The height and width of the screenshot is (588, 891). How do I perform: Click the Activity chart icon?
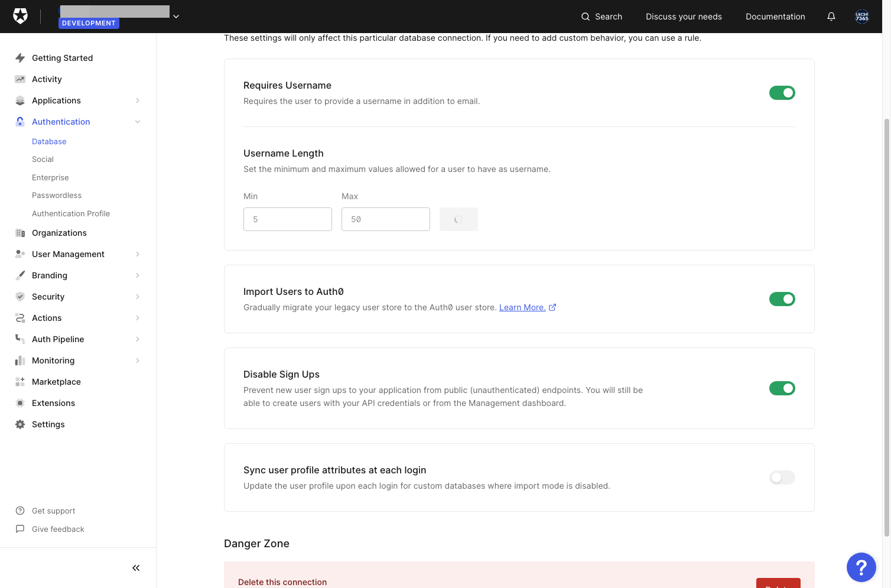[x=20, y=79]
